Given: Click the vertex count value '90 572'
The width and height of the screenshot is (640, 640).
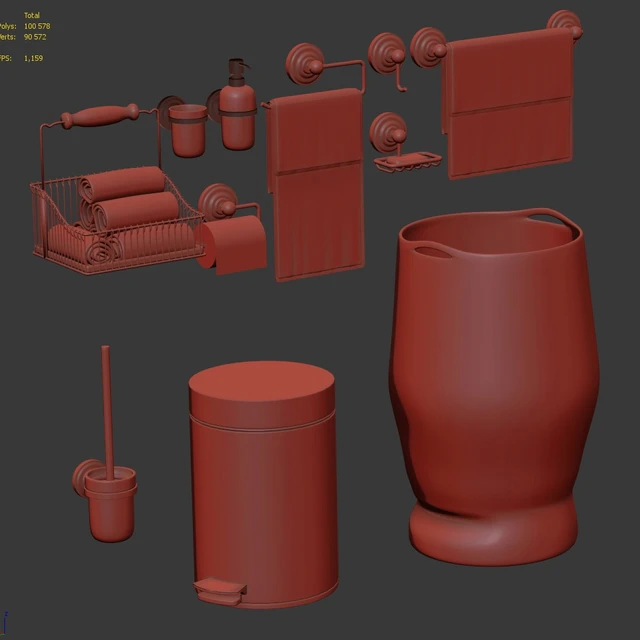Looking at the screenshot, I should coord(35,37).
